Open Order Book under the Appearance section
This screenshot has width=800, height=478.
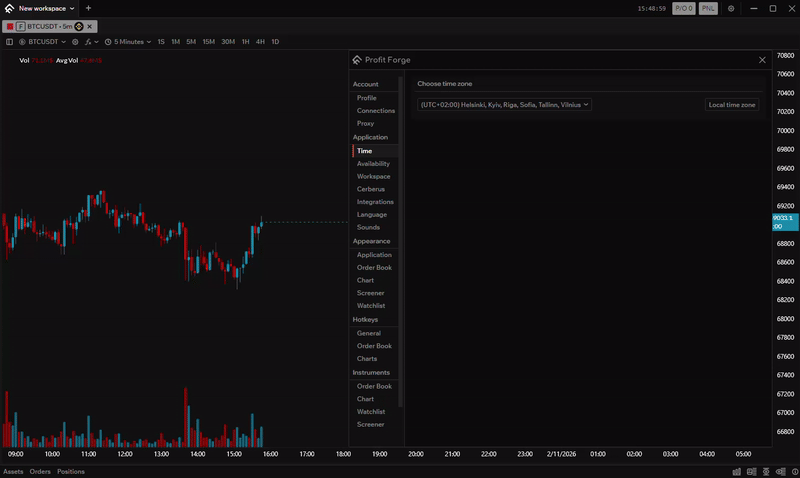[374, 268]
